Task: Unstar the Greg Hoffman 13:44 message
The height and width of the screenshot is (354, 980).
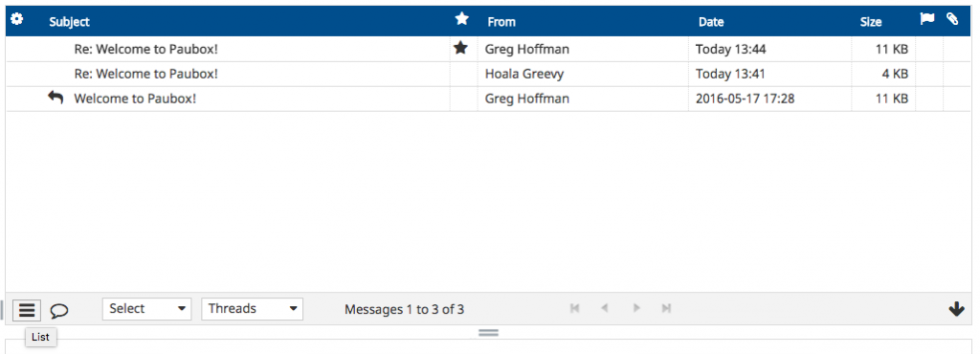Action: 460,48
